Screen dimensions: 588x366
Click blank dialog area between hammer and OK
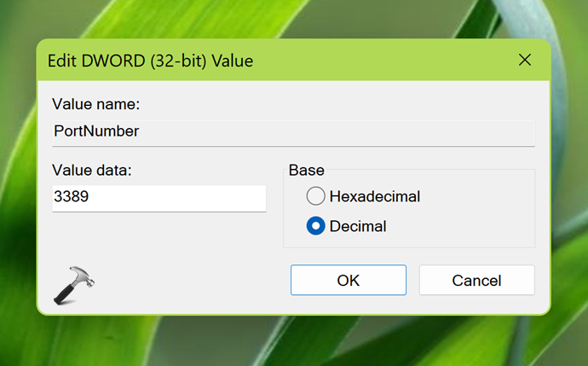coord(187,282)
